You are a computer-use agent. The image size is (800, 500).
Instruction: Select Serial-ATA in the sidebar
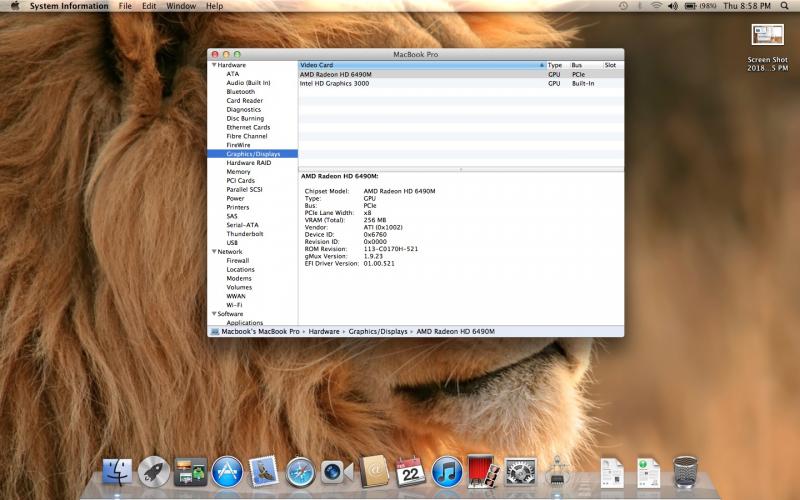(242, 225)
